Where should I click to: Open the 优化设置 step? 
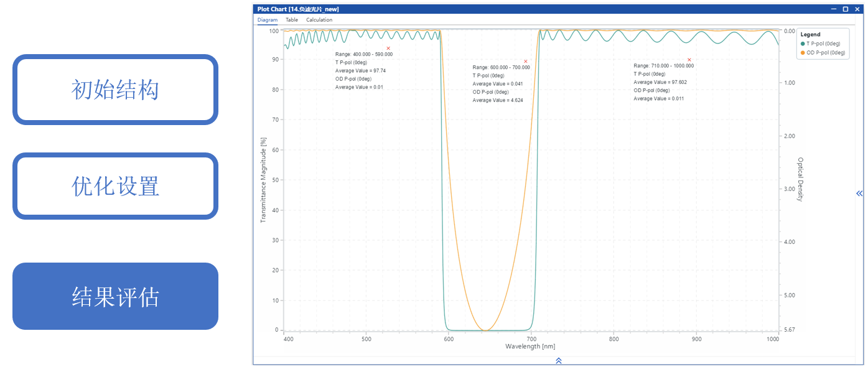coord(115,186)
